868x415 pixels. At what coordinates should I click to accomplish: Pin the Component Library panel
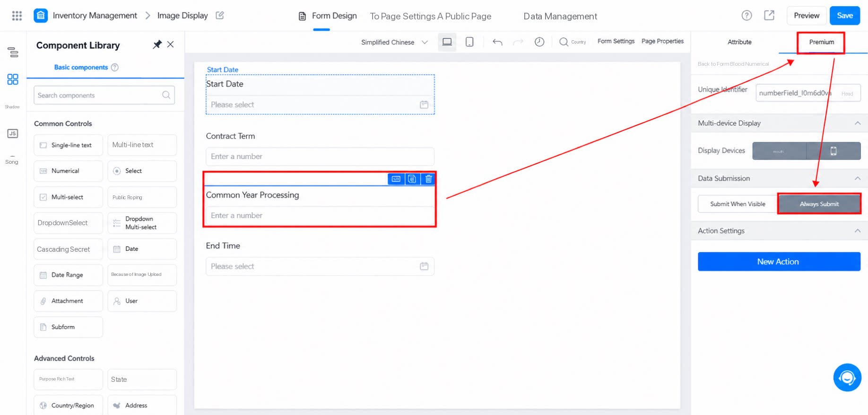pyautogui.click(x=157, y=44)
